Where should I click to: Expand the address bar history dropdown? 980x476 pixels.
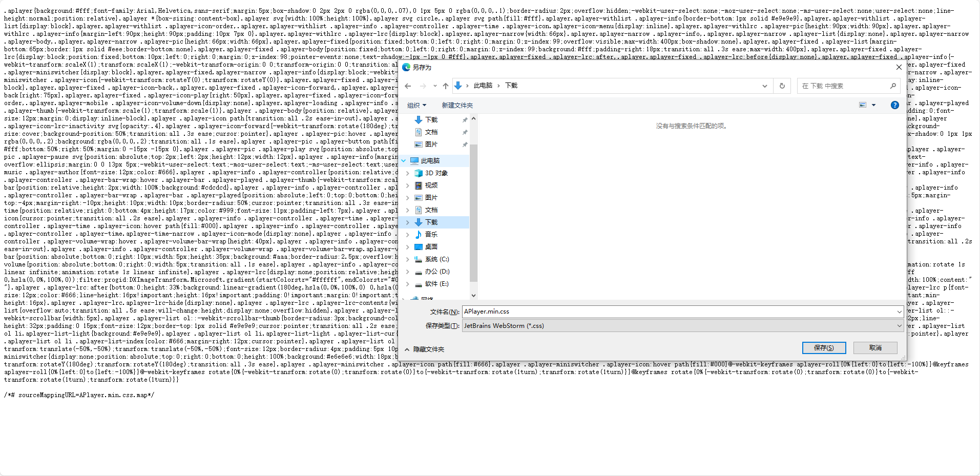[x=765, y=86]
